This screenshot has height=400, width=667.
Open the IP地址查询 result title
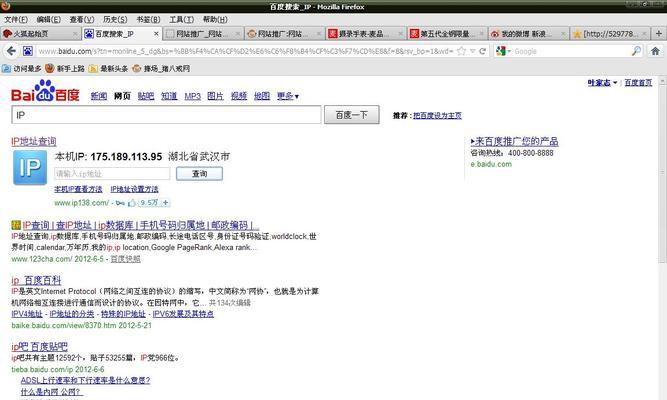(x=34, y=141)
